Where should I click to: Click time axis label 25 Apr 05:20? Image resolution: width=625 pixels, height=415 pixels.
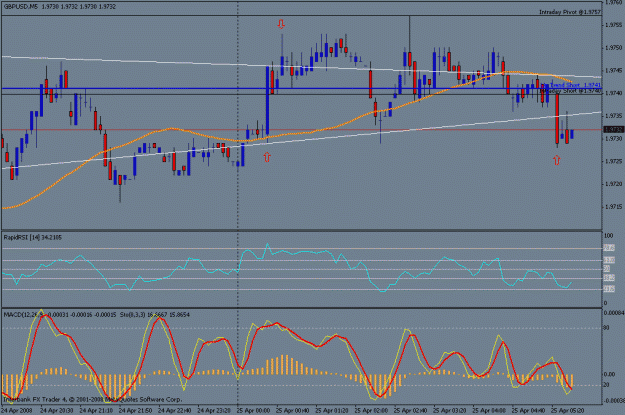pos(568,410)
